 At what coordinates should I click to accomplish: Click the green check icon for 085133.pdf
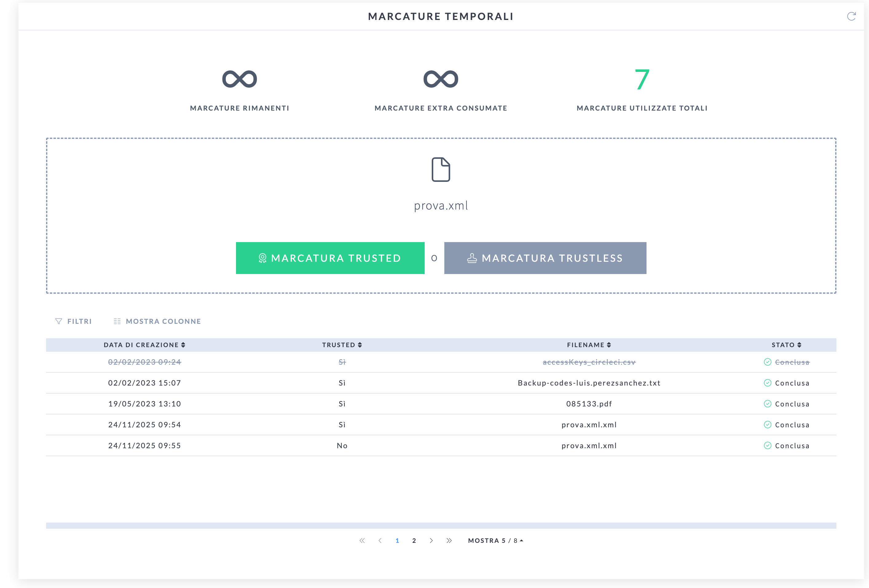768,404
